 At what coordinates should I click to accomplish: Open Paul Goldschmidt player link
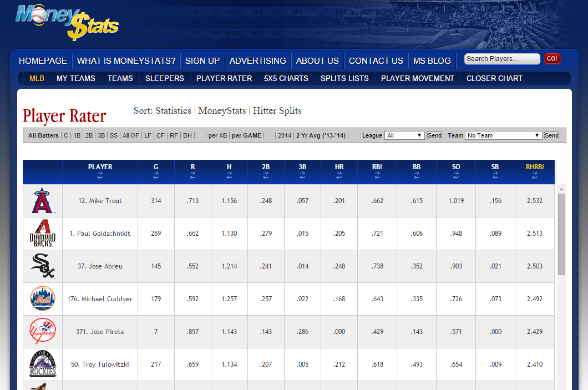pos(100,233)
